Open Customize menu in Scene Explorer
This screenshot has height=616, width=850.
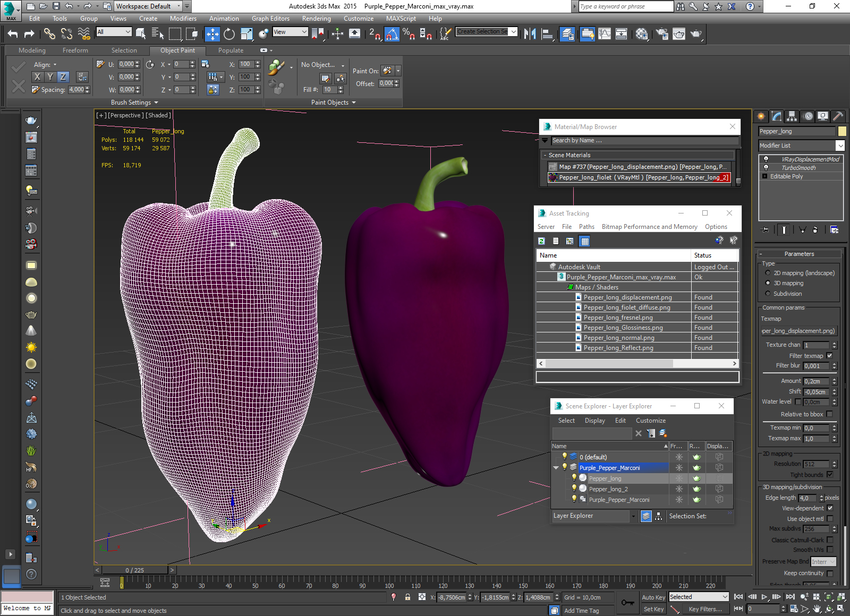pos(651,421)
